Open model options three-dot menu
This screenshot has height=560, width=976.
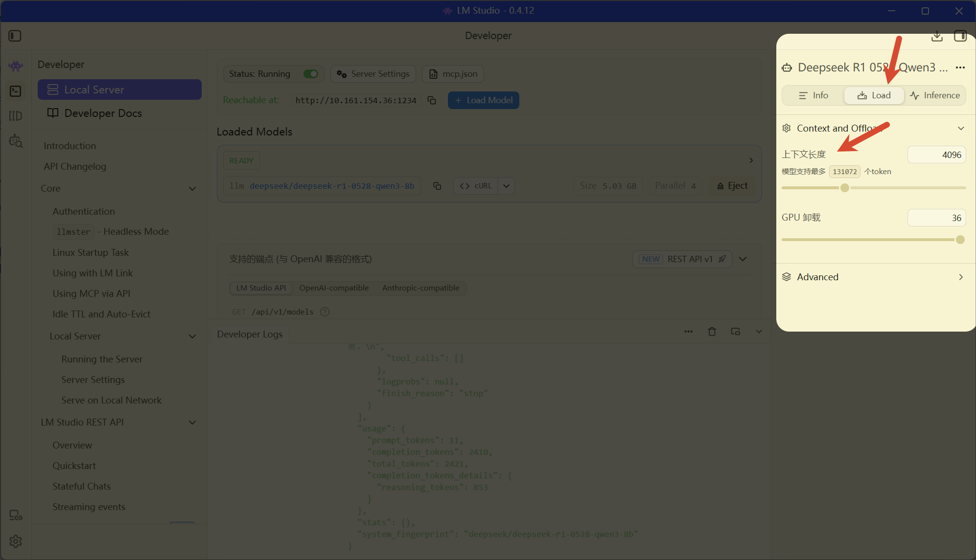click(960, 67)
